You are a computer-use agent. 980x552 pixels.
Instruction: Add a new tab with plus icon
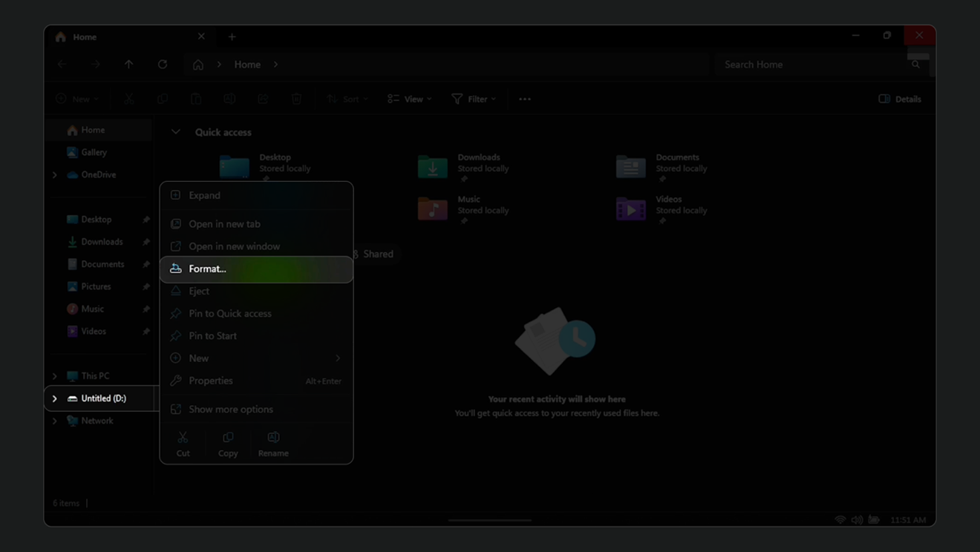232,37
